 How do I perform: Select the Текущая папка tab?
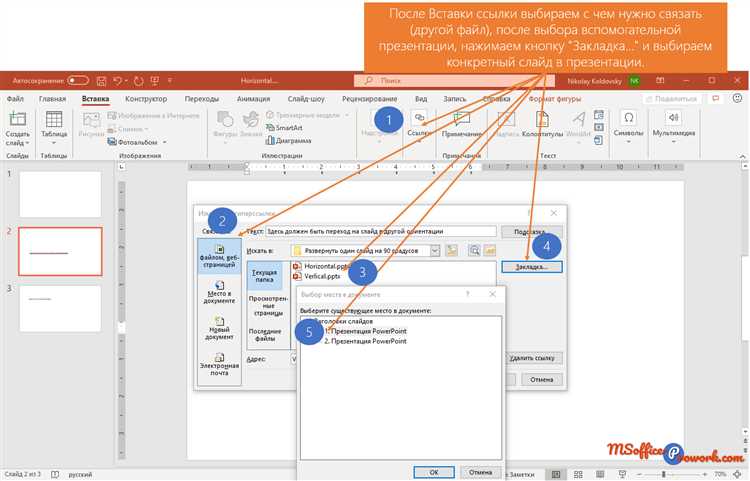tap(264, 276)
